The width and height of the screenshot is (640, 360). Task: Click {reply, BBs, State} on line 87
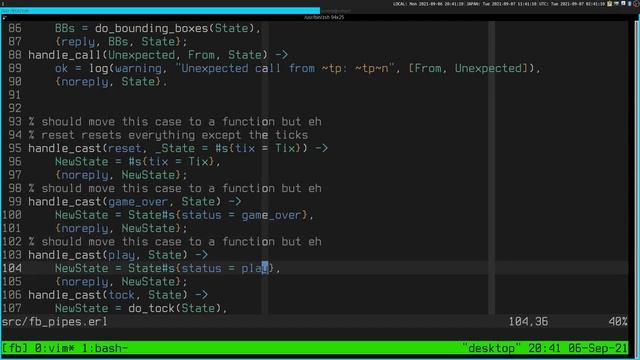tap(118, 42)
